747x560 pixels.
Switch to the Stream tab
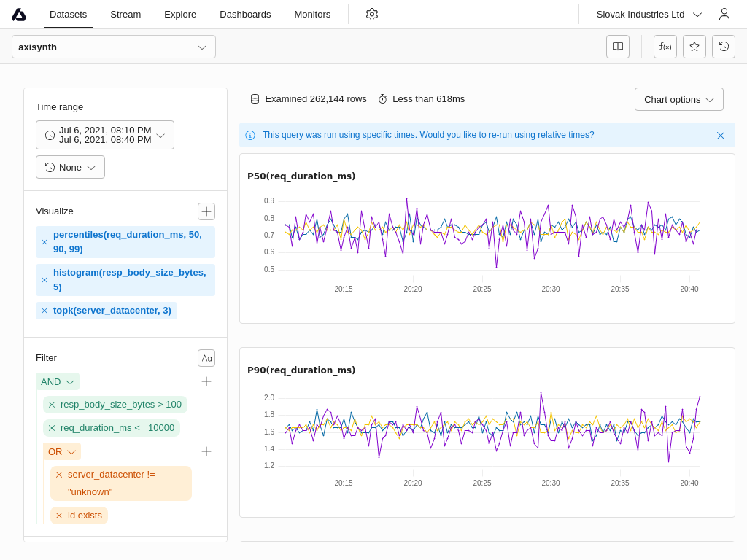(125, 14)
